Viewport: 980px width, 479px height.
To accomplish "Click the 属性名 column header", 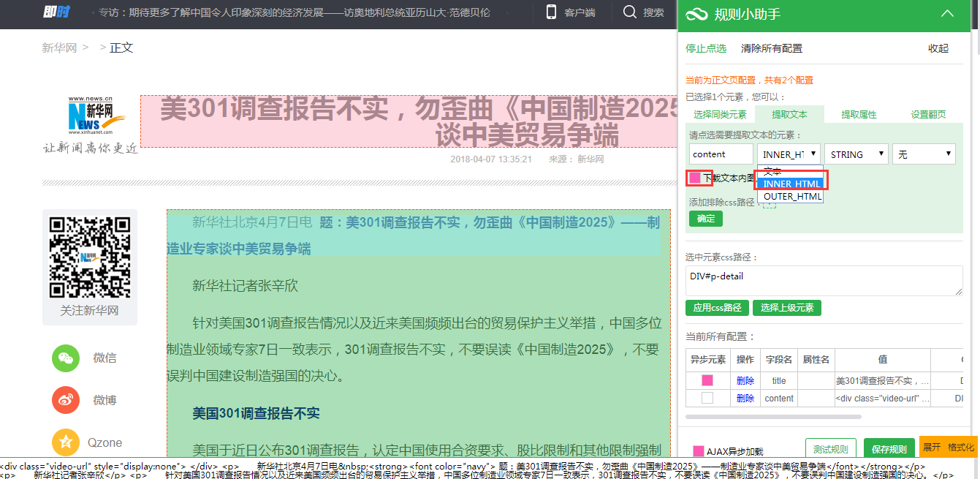I will point(816,360).
